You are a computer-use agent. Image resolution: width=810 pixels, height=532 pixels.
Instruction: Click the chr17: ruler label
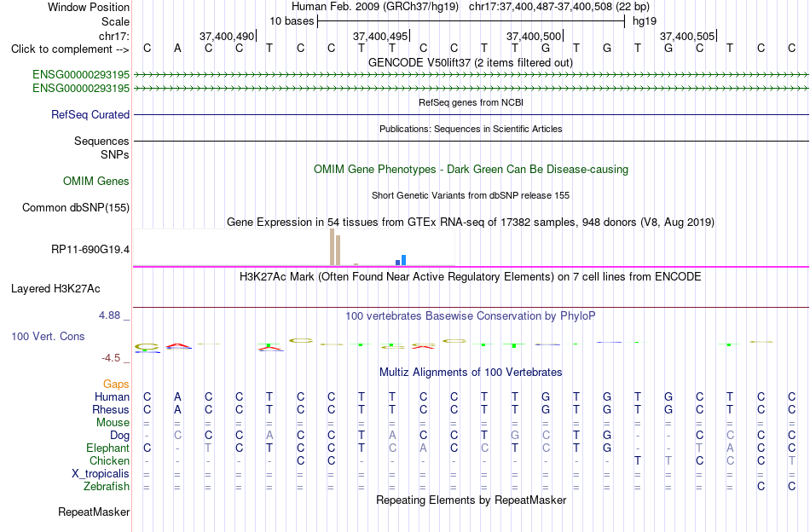tap(113, 36)
